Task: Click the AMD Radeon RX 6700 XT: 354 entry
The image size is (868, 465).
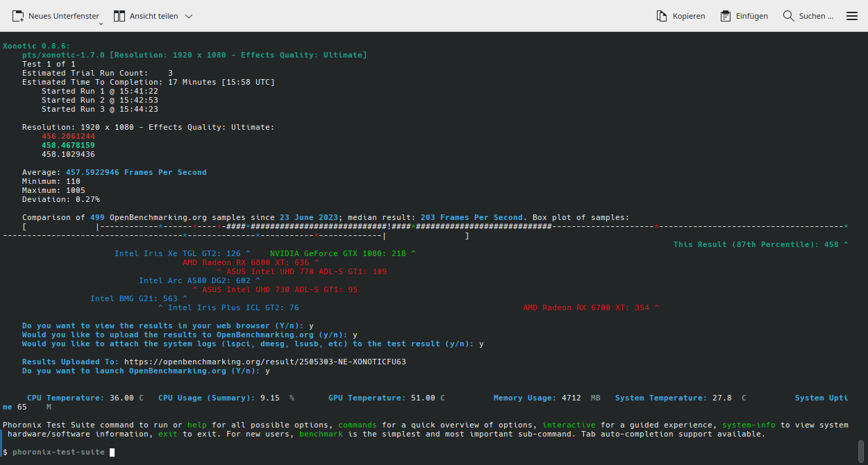Action: tap(591, 307)
